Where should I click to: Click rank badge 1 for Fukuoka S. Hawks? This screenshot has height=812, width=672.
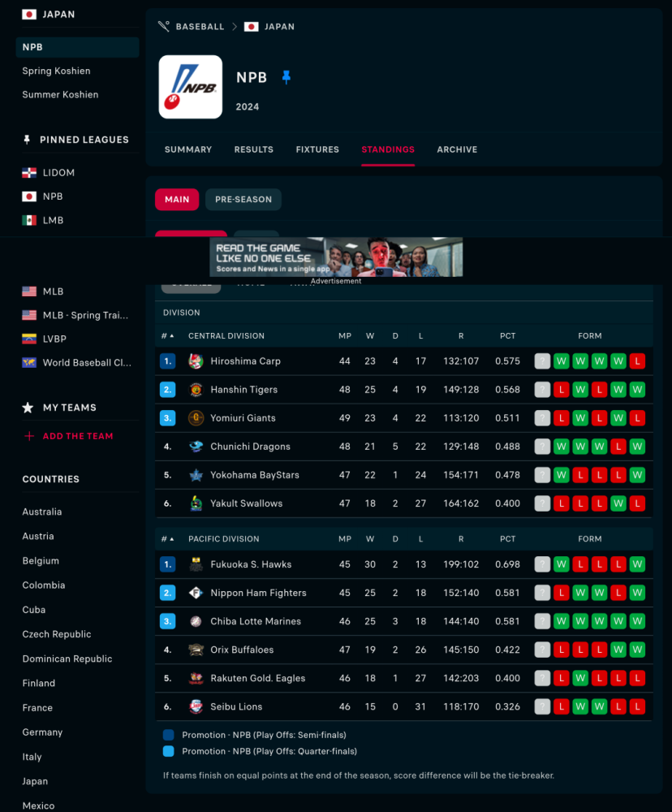click(168, 564)
